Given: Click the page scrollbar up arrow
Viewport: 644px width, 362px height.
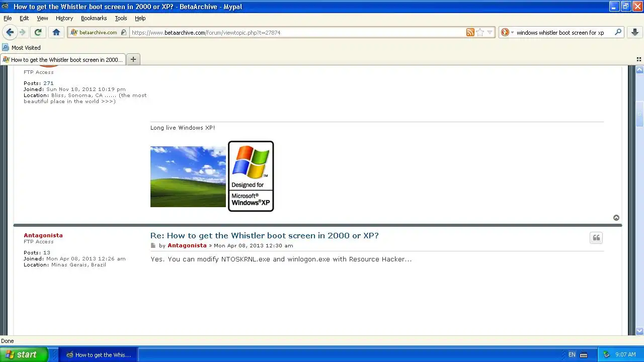Looking at the screenshot, I should pyautogui.click(x=639, y=70).
